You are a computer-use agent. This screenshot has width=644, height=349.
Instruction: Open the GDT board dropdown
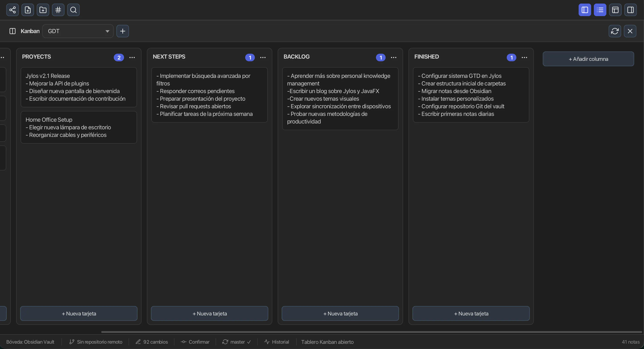coord(78,31)
